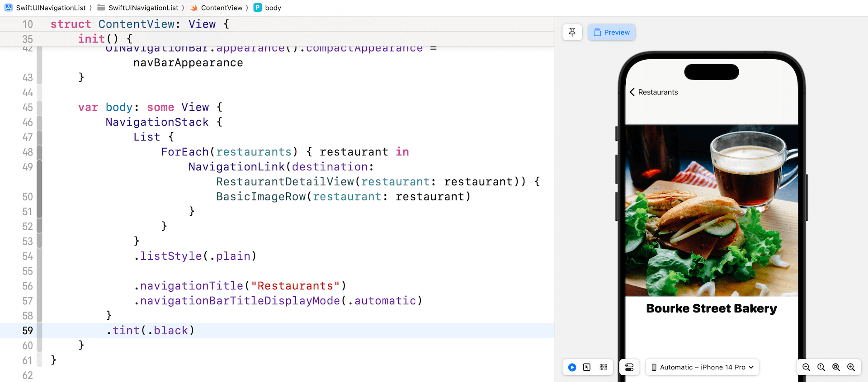This screenshot has height=382, width=868.
Task: Start the Live preview mode
Action: click(x=572, y=367)
